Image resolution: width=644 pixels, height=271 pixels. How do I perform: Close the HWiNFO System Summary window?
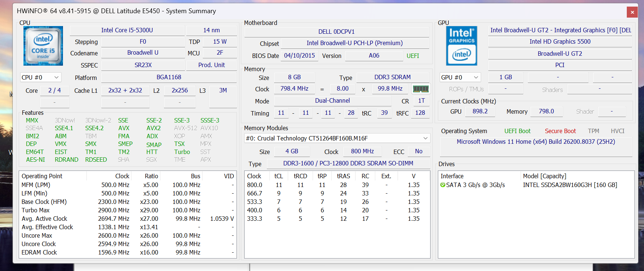632,12
